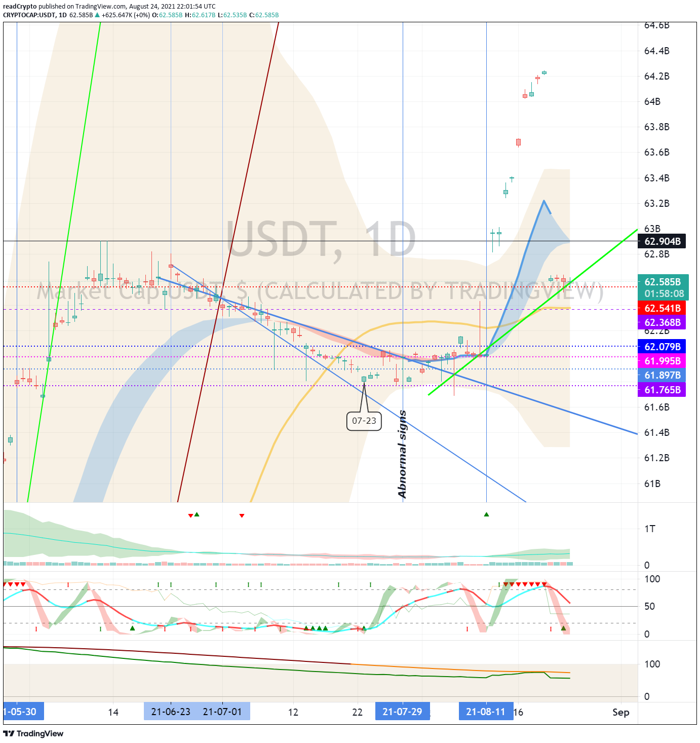
Task: Click the magenta 61.995B price label
Action: (x=662, y=361)
